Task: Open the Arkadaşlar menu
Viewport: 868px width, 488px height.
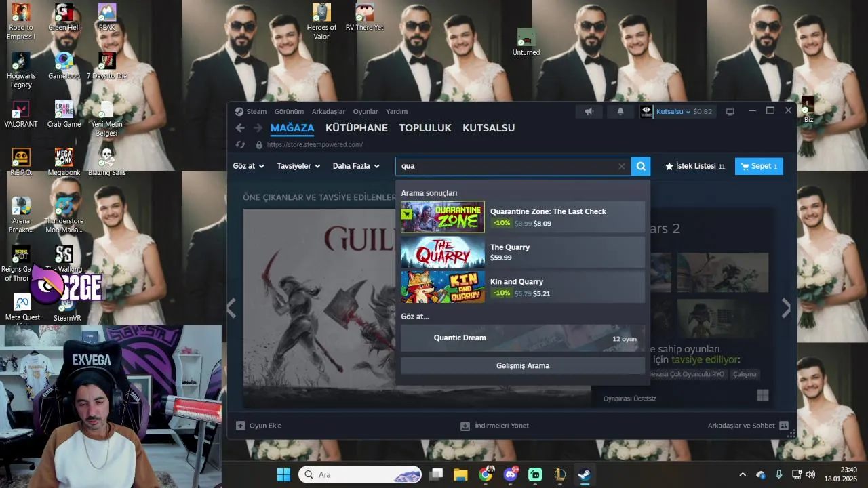Action: [328, 111]
